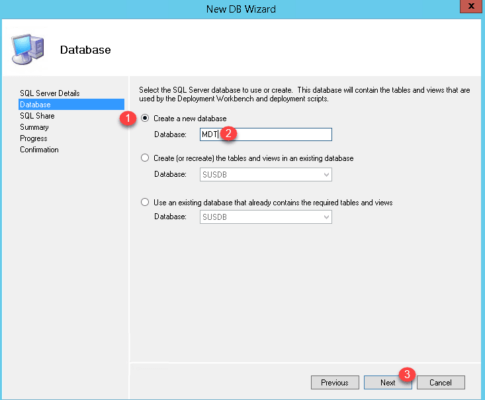Open the second SUSDB database dropdown
Viewport: 485px width, 400px height.
(x=266, y=217)
